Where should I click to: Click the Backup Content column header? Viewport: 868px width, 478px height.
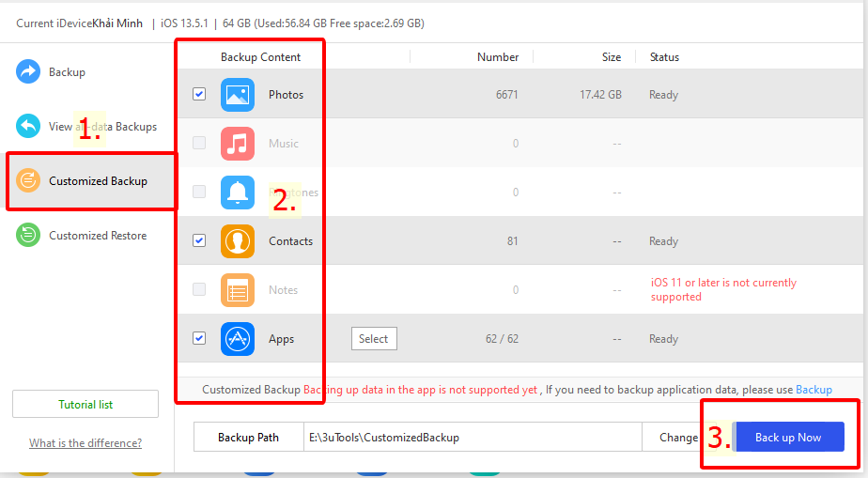pos(260,57)
